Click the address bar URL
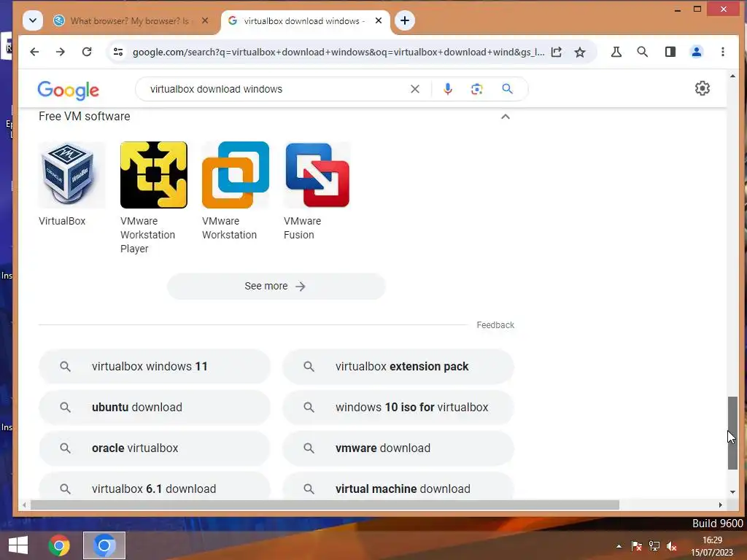Image resolution: width=747 pixels, height=560 pixels. point(338,52)
